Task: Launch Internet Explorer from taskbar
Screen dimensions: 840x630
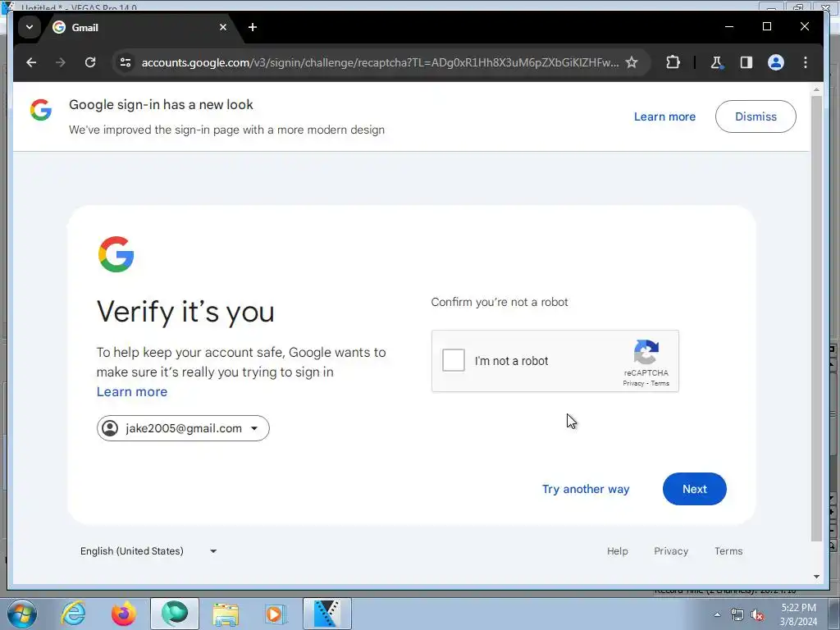Action: [73, 614]
